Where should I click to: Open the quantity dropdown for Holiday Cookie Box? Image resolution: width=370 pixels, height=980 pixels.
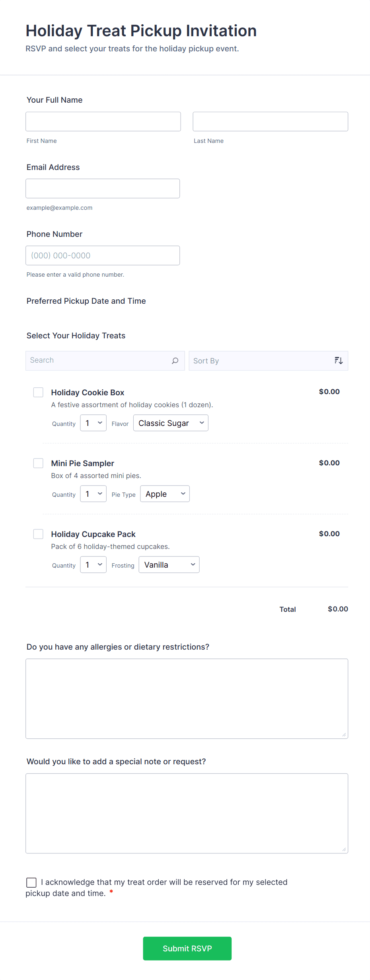93,423
